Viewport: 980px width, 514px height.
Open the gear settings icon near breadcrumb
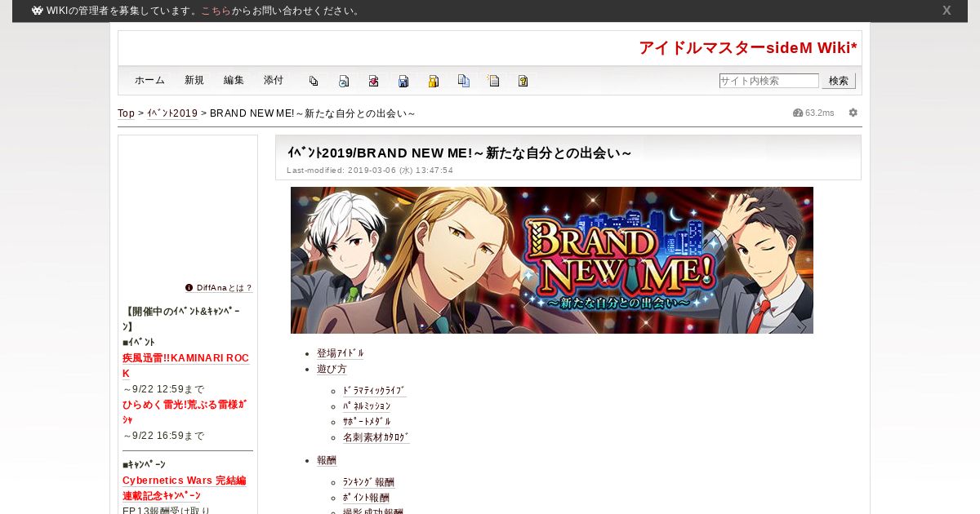click(x=853, y=113)
